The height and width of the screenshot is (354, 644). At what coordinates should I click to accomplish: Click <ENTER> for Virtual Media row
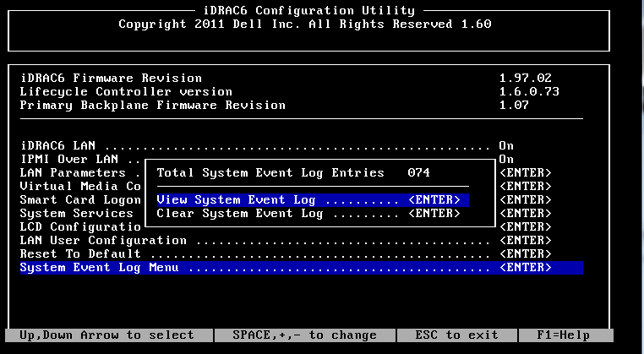tap(526, 187)
